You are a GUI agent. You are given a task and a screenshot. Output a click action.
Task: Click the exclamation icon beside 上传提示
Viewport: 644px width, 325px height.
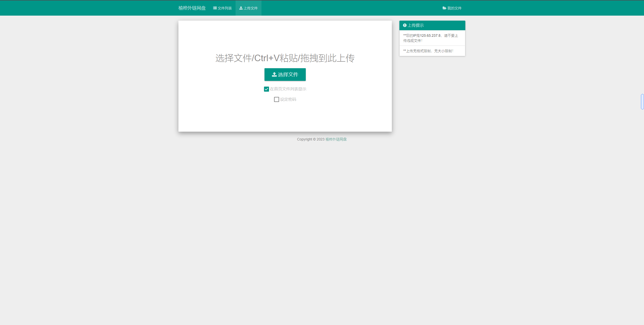(404, 25)
